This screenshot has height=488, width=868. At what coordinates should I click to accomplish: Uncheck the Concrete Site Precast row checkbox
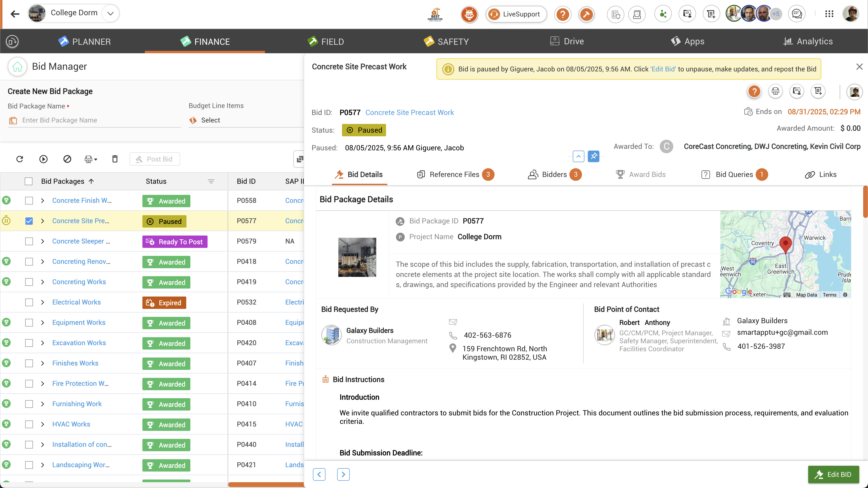click(29, 221)
